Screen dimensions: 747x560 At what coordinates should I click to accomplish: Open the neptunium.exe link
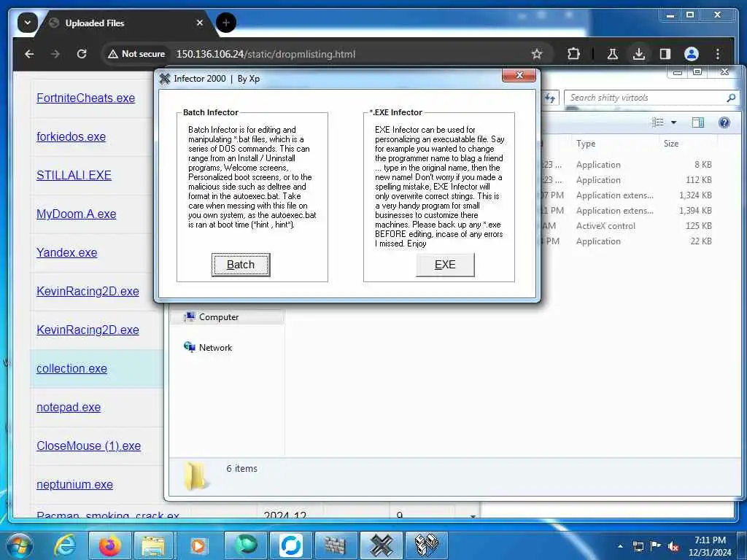[x=75, y=484]
